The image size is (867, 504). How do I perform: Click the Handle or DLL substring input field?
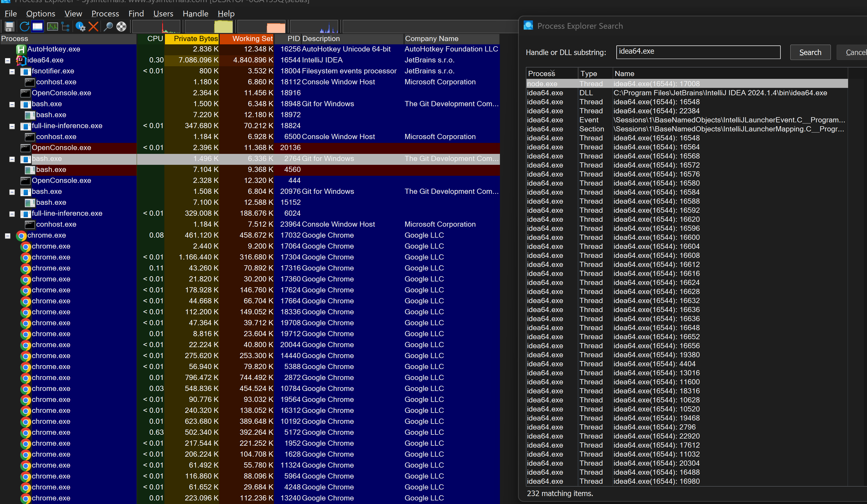click(x=698, y=52)
